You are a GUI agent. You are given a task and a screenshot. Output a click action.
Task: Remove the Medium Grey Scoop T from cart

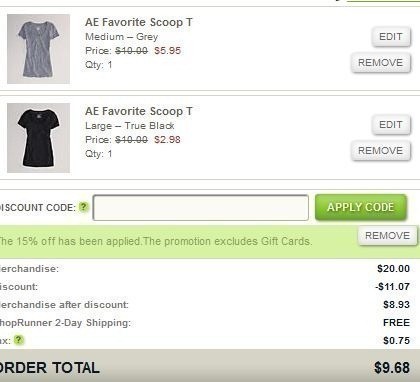[381, 62]
